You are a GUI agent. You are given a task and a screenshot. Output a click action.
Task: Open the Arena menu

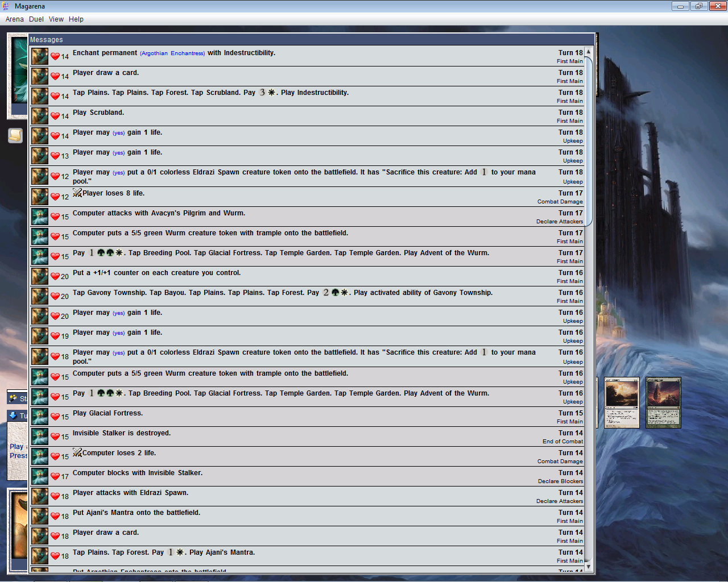click(x=15, y=19)
